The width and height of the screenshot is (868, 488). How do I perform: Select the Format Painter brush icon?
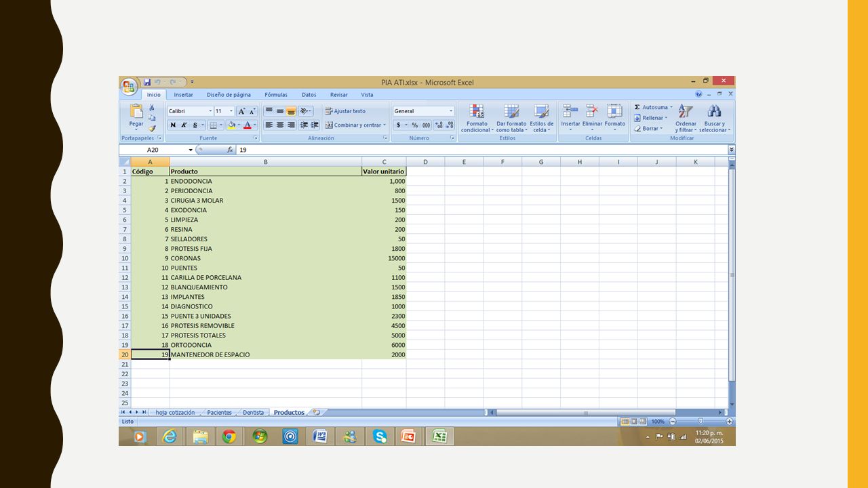pos(152,128)
